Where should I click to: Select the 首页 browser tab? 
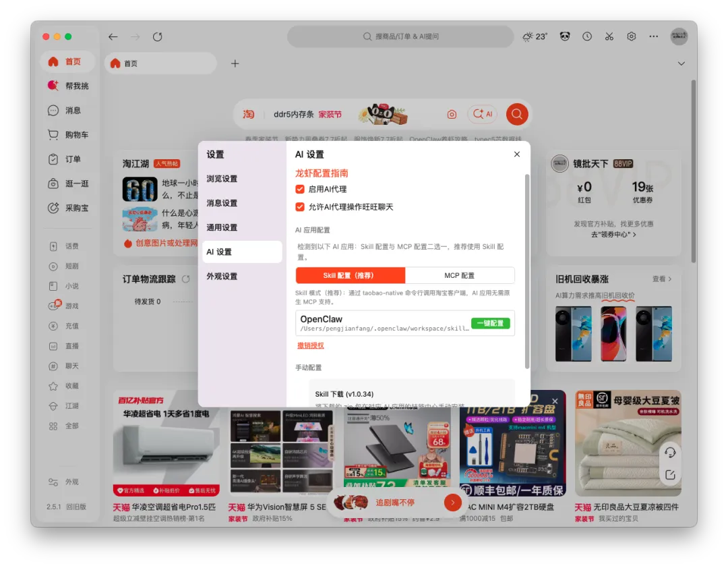coord(161,63)
